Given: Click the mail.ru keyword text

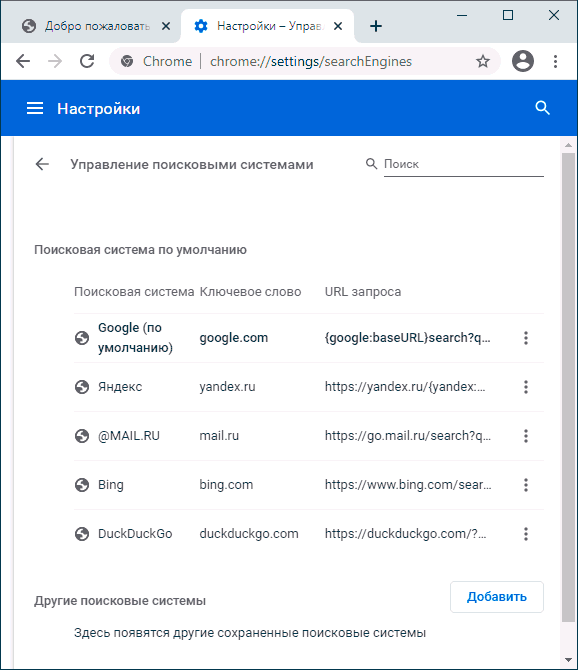Looking at the screenshot, I should point(219,436).
